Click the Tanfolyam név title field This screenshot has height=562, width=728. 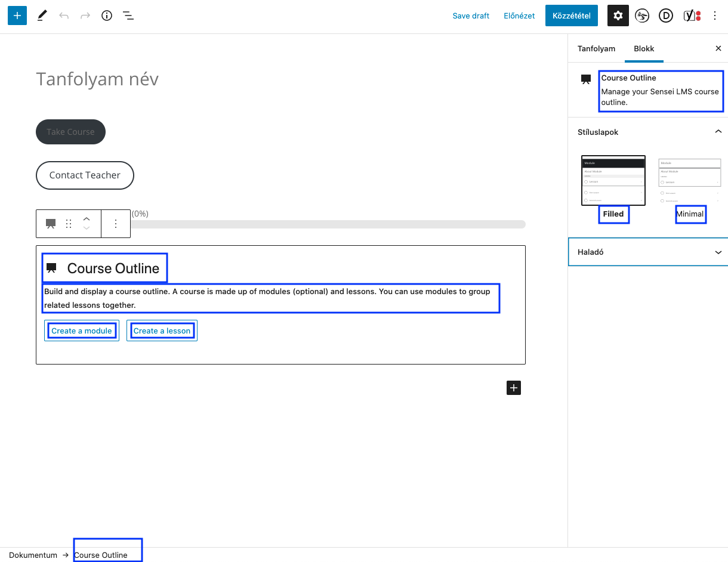point(97,78)
